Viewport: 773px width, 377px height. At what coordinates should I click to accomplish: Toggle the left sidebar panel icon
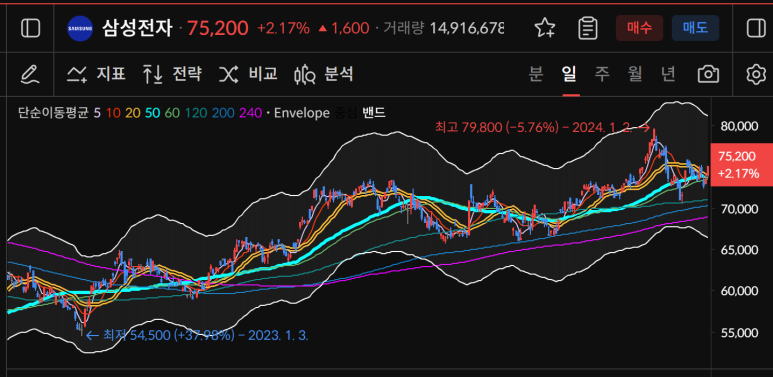click(31, 28)
